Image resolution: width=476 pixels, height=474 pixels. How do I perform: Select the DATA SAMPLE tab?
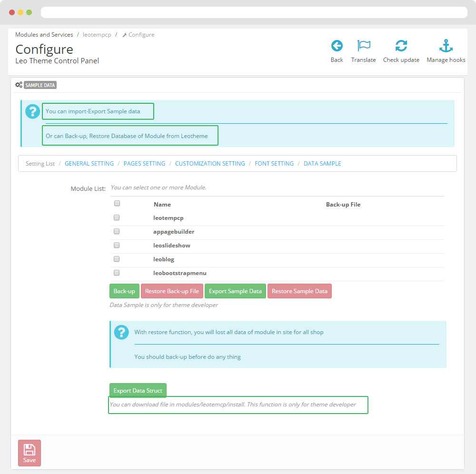click(x=322, y=164)
